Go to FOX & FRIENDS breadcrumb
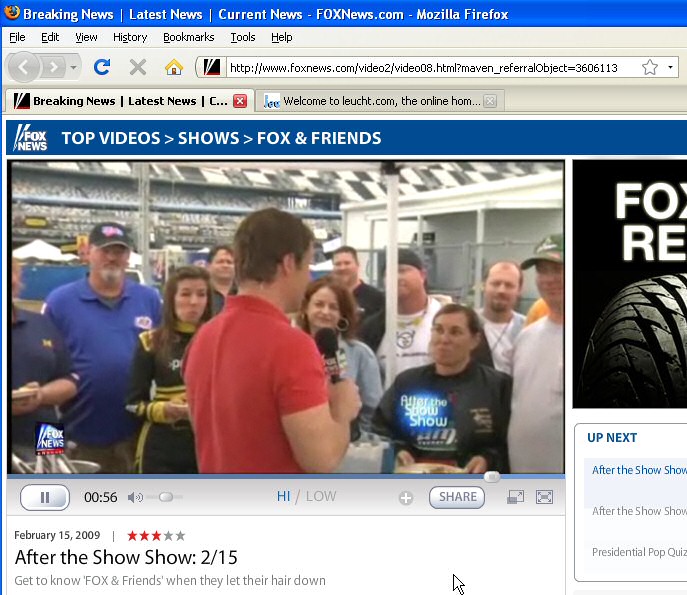 tap(319, 138)
